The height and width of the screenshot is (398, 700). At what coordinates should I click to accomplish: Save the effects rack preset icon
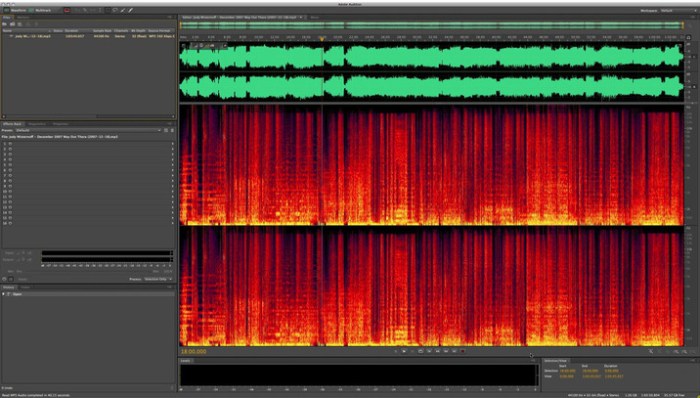(166, 130)
